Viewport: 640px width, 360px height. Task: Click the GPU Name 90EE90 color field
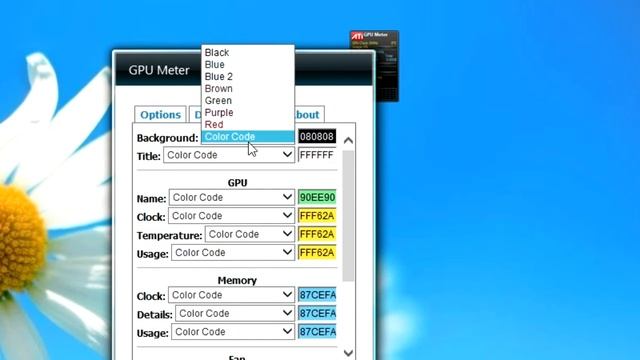pyautogui.click(x=317, y=198)
